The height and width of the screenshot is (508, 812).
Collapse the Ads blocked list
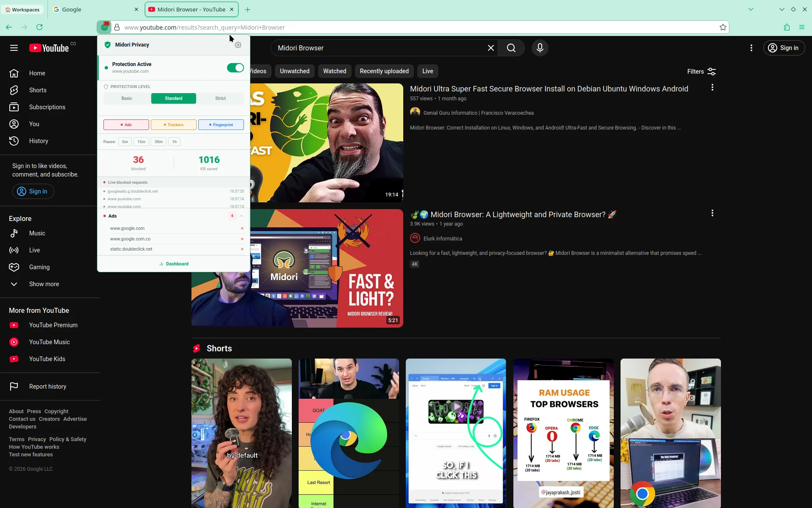[x=241, y=216]
